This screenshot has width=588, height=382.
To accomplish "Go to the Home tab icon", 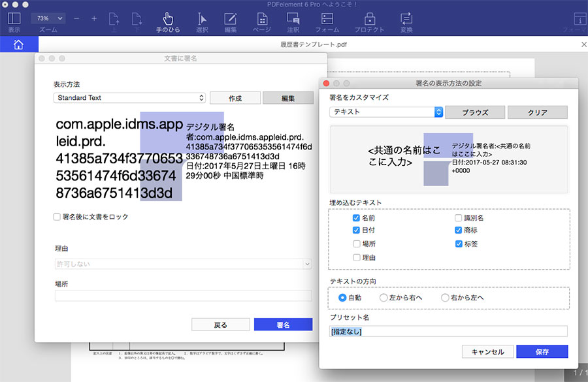I will [18, 44].
